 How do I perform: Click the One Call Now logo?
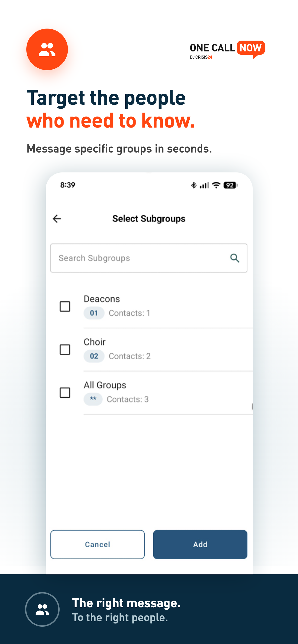[x=227, y=50]
